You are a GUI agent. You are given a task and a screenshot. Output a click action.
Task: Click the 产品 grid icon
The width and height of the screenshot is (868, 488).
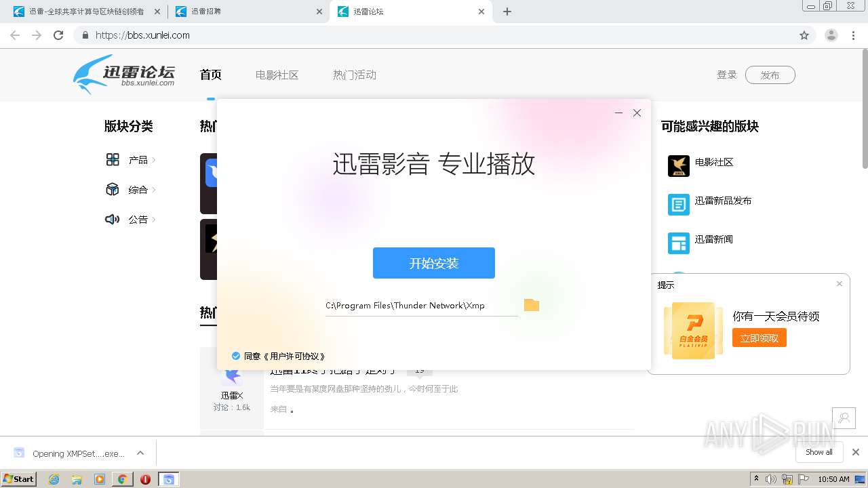coord(113,160)
